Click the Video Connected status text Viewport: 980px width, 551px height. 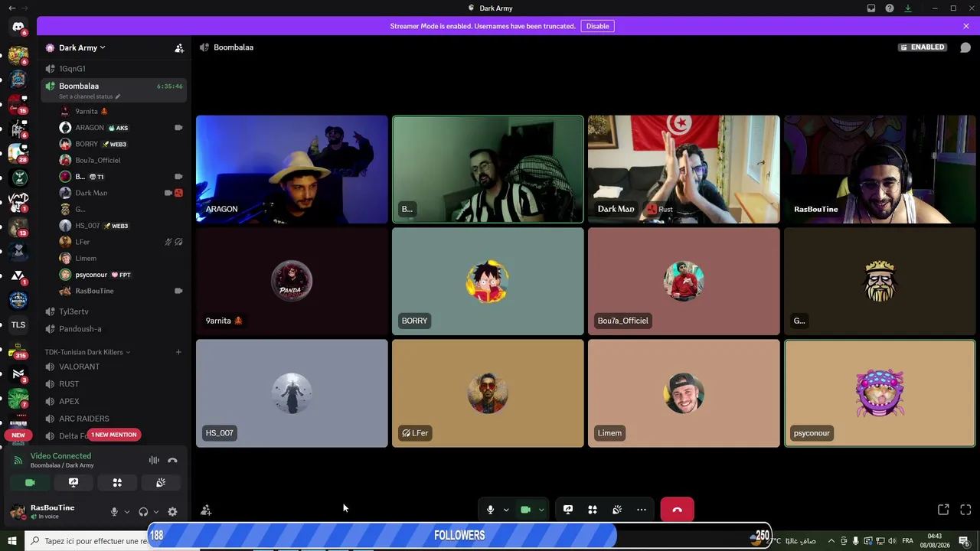pos(60,456)
